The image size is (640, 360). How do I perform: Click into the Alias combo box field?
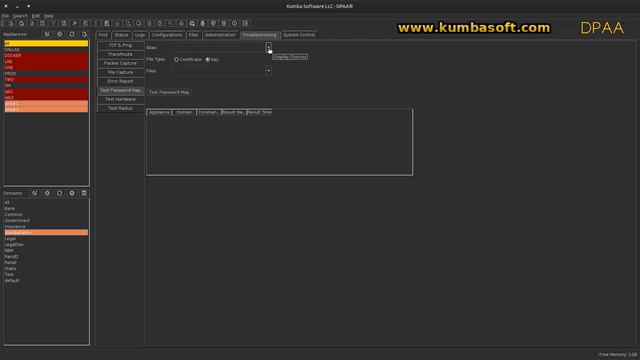[218, 48]
